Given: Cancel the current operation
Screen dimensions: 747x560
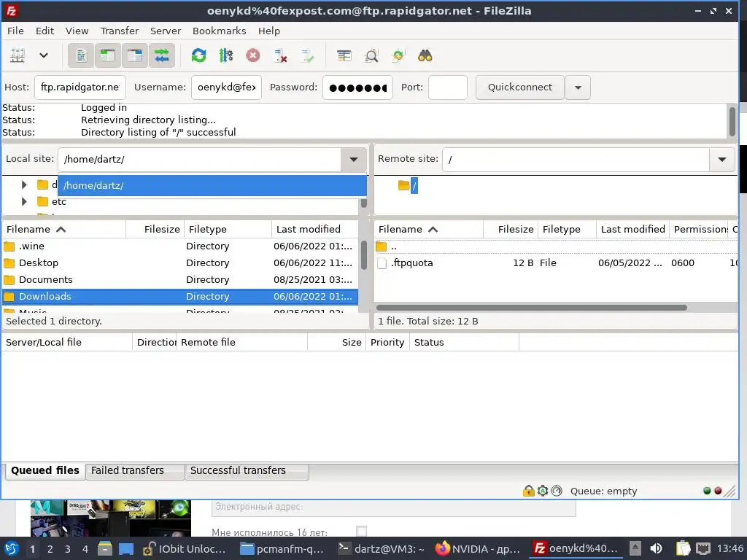Looking at the screenshot, I should click(253, 55).
